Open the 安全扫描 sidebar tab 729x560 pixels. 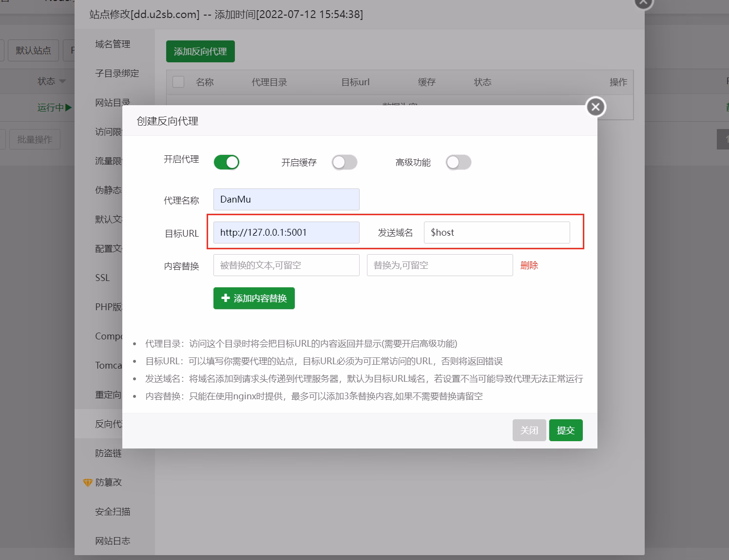pos(113,512)
